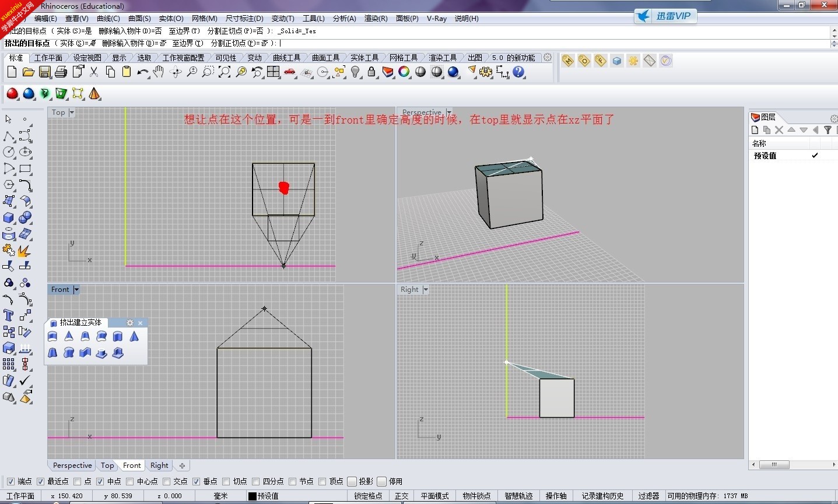Open the Perspective viewport dropdown arrow
Image resolution: width=838 pixels, height=504 pixels.
coord(449,112)
